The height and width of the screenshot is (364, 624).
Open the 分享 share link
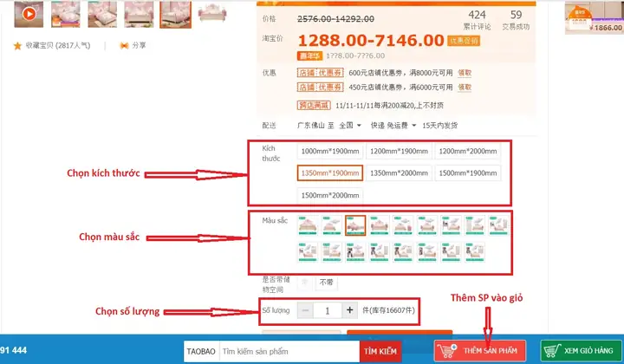tap(139, 45)
